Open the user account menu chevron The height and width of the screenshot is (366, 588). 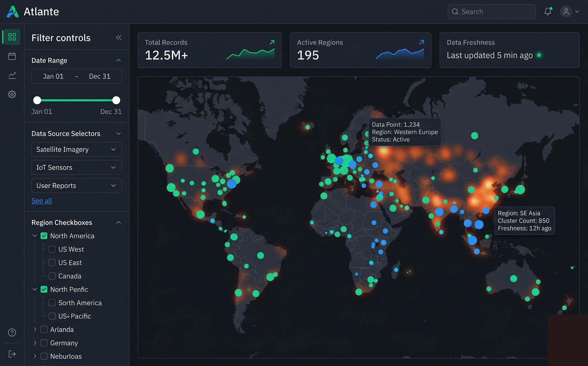(x=577, y=12)
